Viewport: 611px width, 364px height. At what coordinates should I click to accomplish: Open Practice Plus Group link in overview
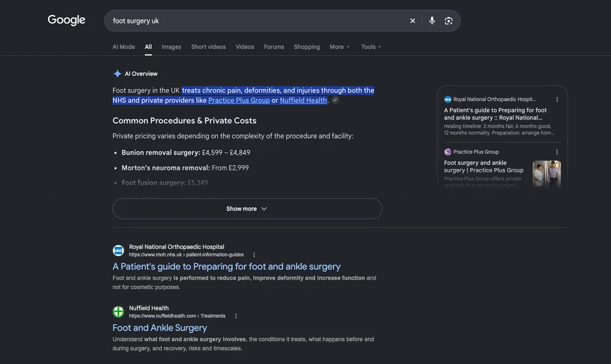[x=239, y=100]
